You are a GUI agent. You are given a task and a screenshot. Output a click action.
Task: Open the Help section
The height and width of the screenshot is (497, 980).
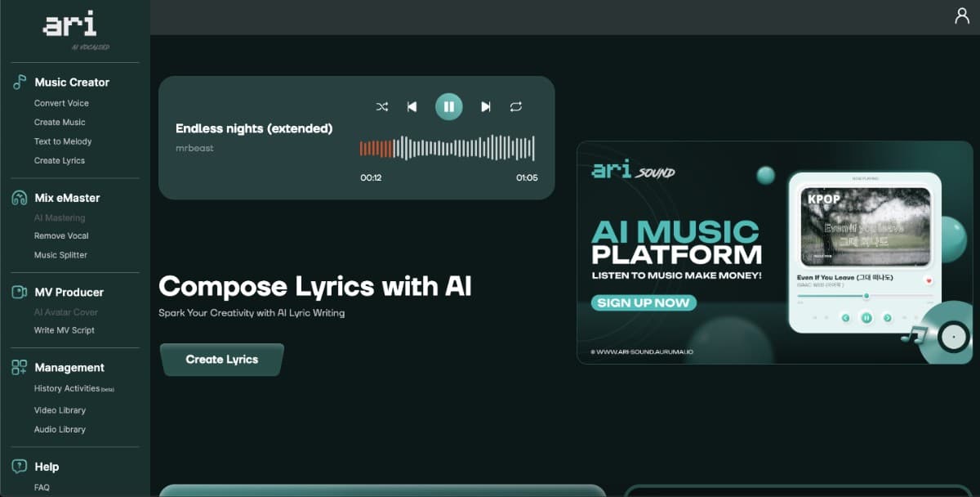pyautogui.click(x=47, y=467)
